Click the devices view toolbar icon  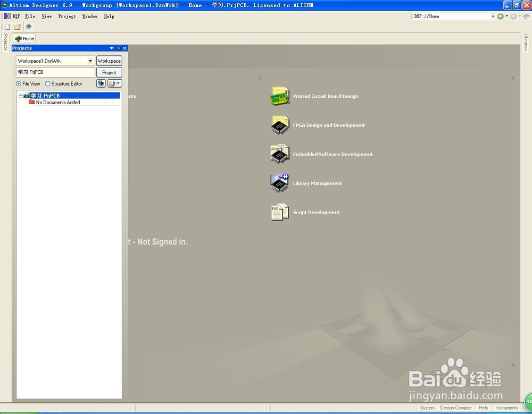pyautogui.click(x=29, y=27)
